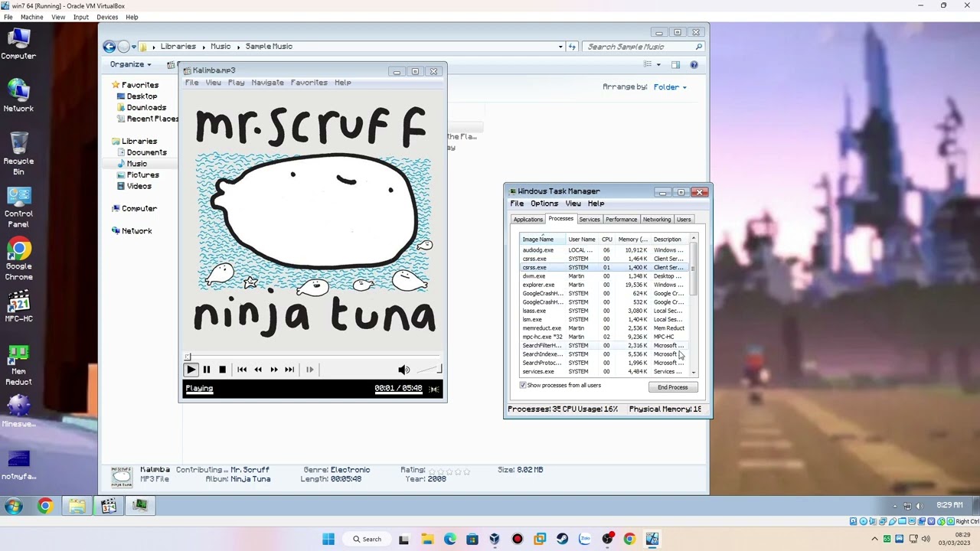Select the Computer desktop icon
Image resolution: width=980 pixels, height=551 pixels.
(x=18, y=44)
